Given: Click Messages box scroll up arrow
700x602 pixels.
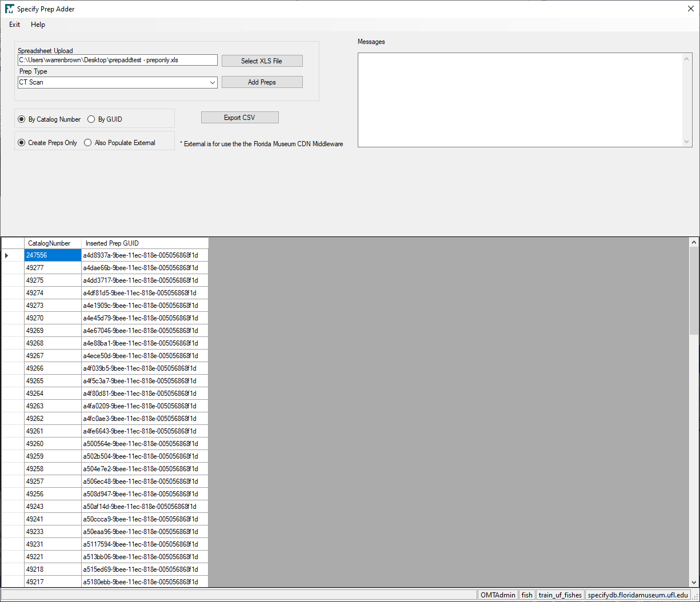Looking at the screenshot, I should click(687, 58).
